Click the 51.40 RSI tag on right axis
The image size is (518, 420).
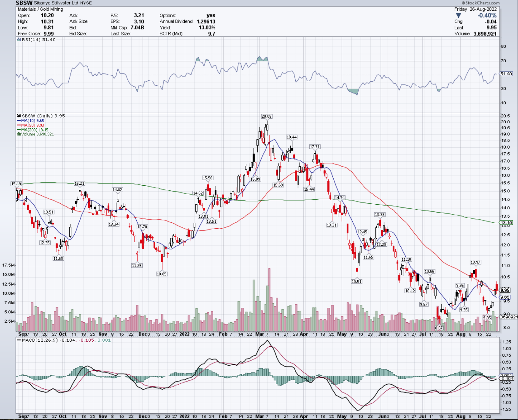(x=506, y=74)
